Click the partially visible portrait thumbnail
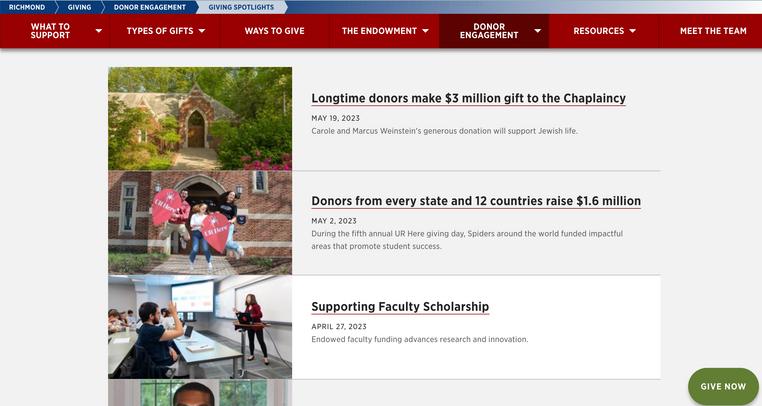The image size is (762, 406). (200, 393)
